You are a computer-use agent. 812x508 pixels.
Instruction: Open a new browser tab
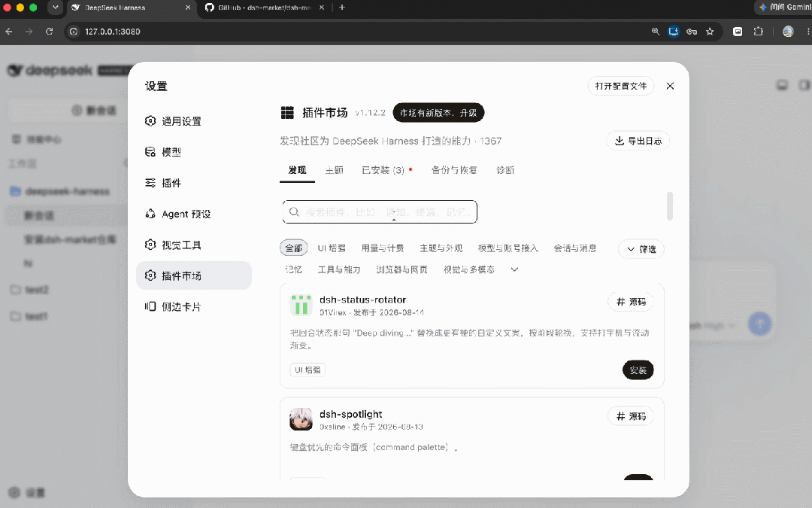(342, 8)
